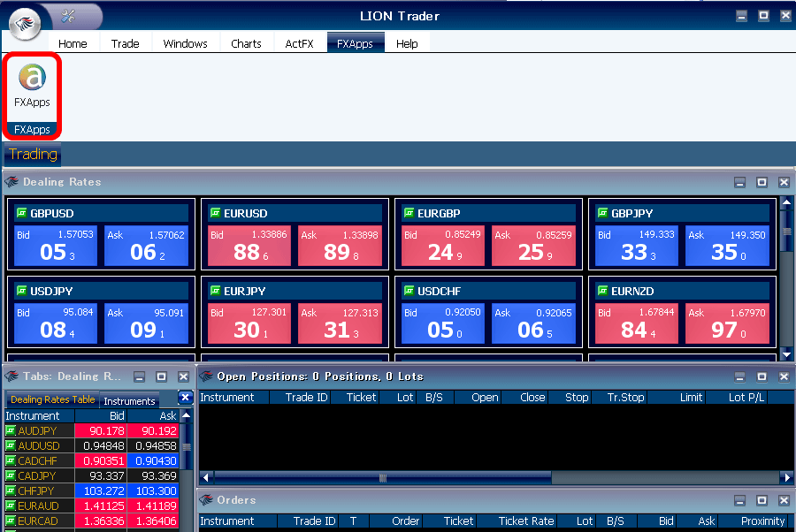This screenshot has width=796, height=532.
Task: Click Open Positions horizontal scrollbar thumb
Action: (382, 477)
